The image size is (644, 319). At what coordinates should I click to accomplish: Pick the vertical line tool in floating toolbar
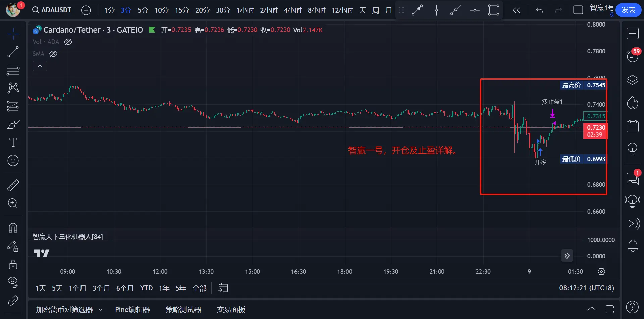[436, 10]
